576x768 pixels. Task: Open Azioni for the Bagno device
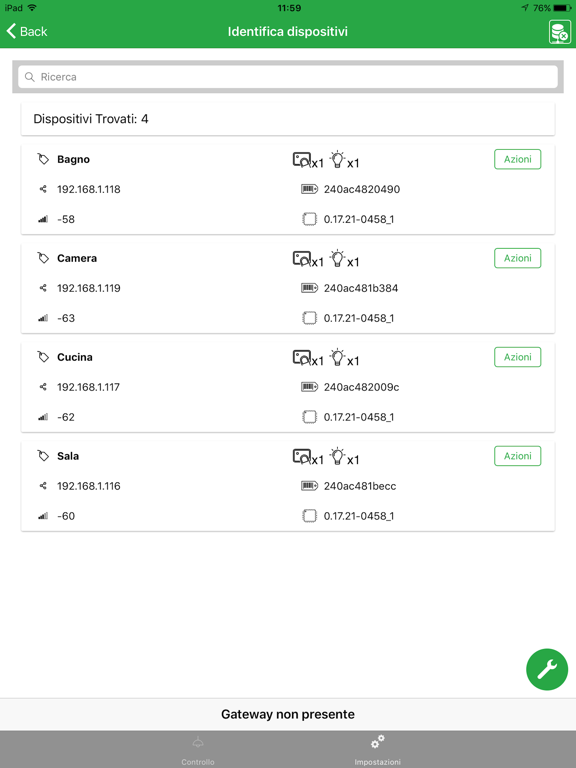(x=517, y=159)
